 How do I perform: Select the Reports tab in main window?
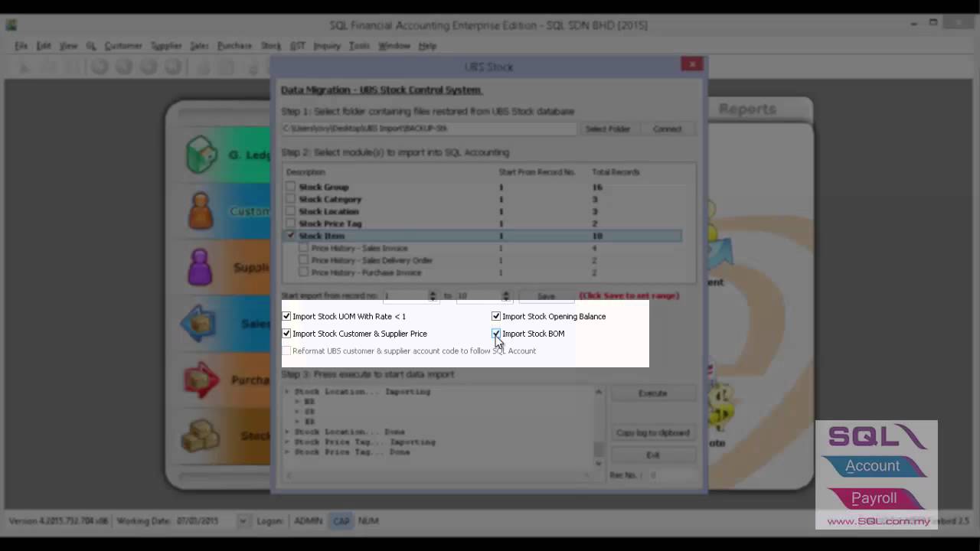pos(747,109)
